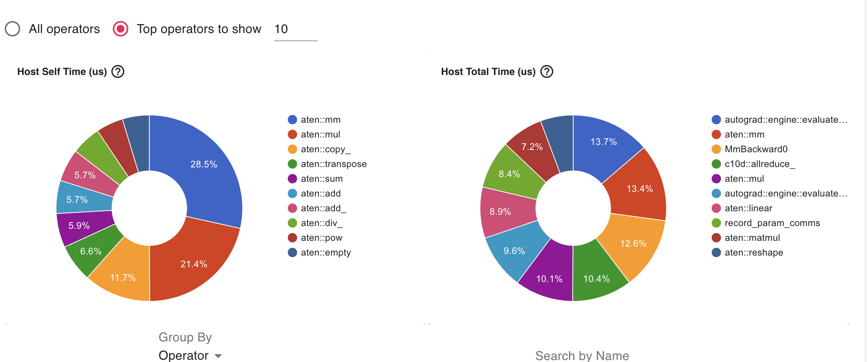Viewport: 868px width, 362px height.
Task: Click the aten::reshape legend marker
Action: [x=716, y=252]
